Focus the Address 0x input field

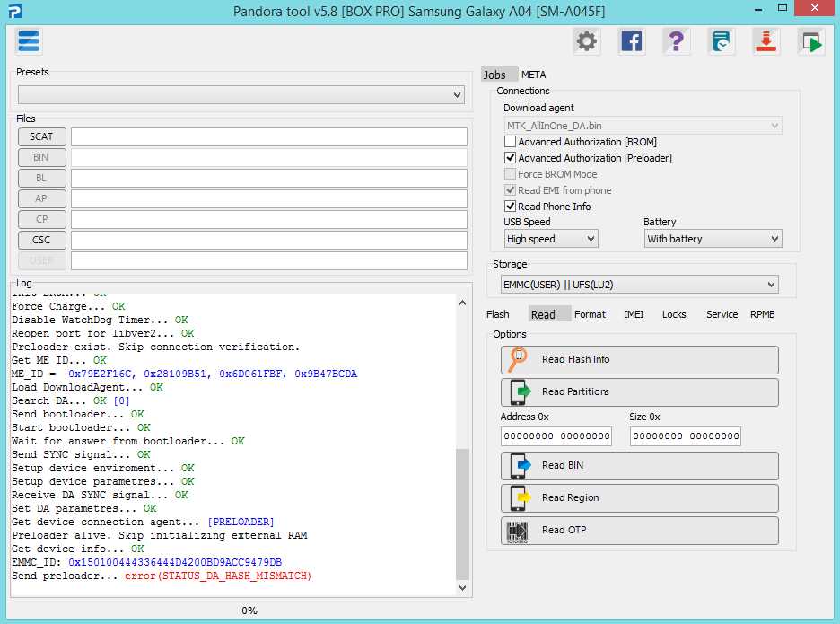[556, 436]
